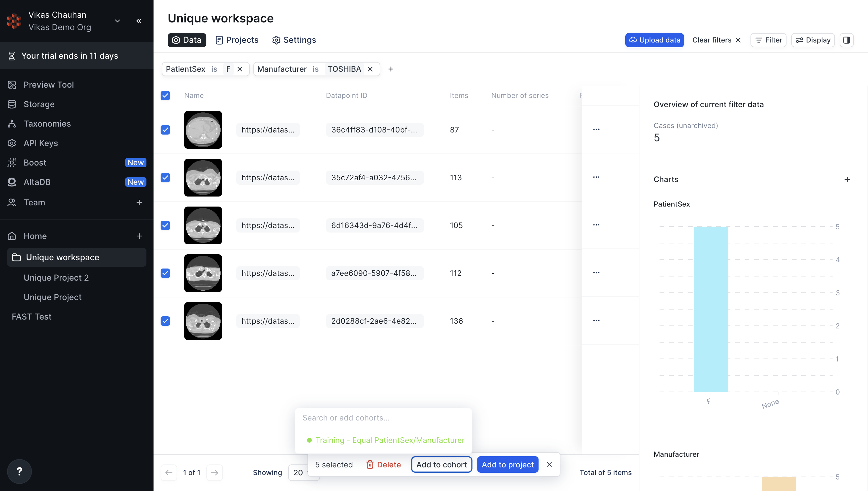868x491 pixels.
Task: Remove the PatientSex filter chip
Action: pyautogui.click(x=240, y=69)
